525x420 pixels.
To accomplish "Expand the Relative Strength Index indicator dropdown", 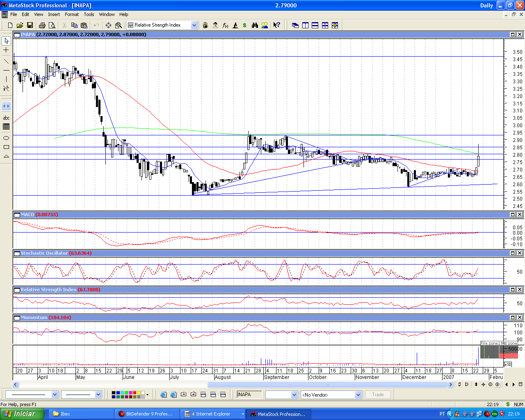I will point(194,25).
